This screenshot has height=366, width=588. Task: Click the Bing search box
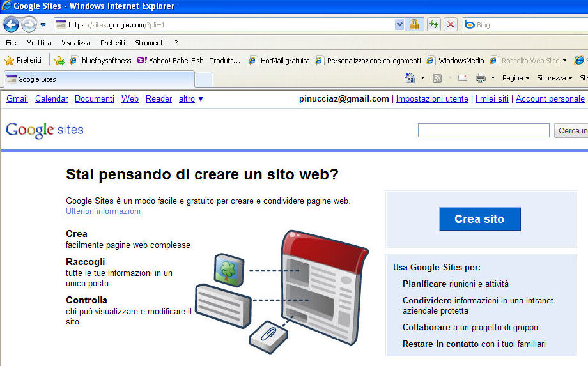526,25
